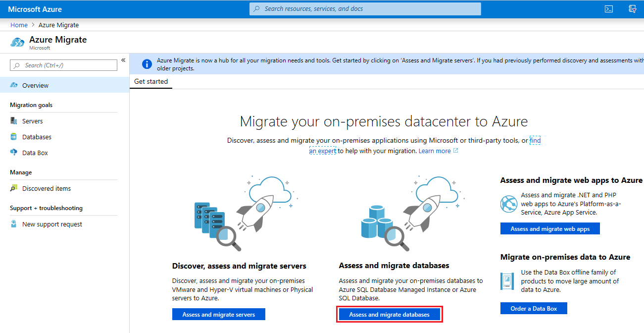Image resolution: width=644 pixels, height=333 pixels.
Task: Click the Microsoft Azure brand title
Action: 35,9
